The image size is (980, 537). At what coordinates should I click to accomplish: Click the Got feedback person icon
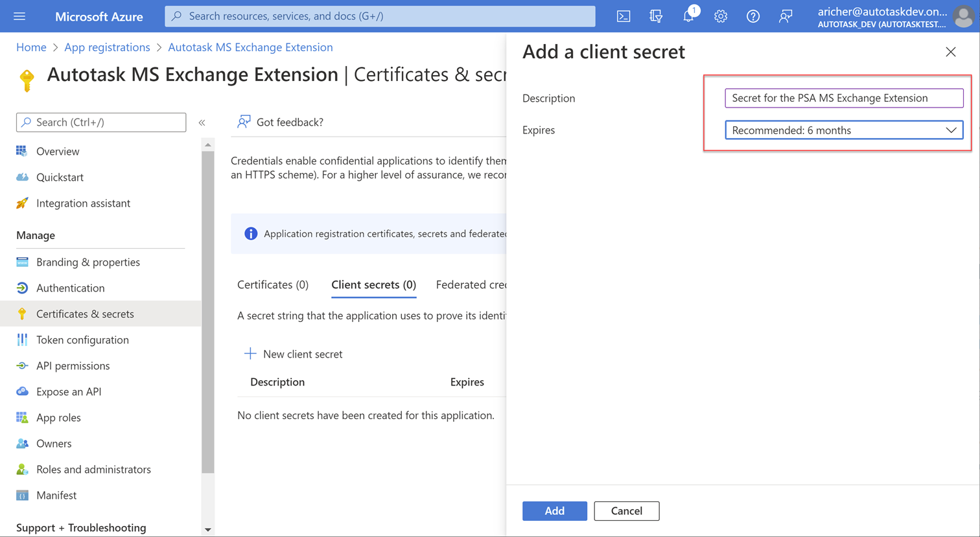(x=244, y=122)
